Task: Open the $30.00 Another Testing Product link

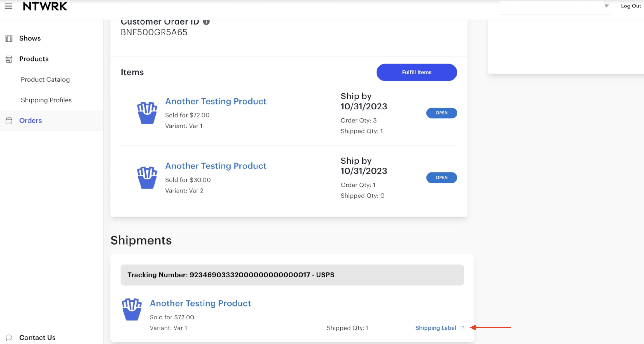Action: click(x=215, y=166)
